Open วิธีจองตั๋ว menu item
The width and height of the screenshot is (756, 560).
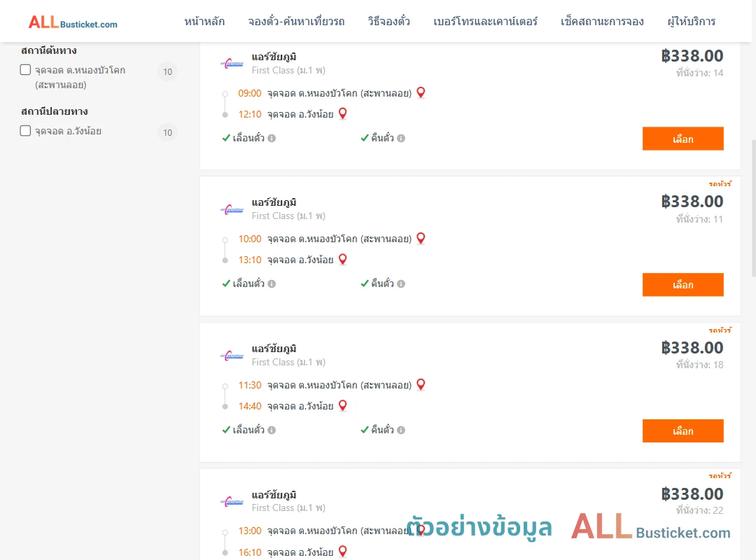point(388,22)
